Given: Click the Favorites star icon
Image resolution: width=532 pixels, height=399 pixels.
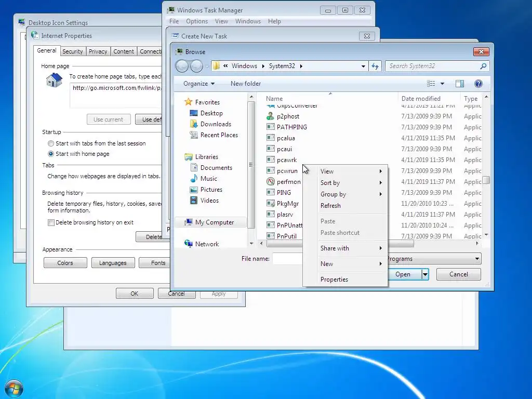Looking at the screenshot, I should [x=188, y=102].
